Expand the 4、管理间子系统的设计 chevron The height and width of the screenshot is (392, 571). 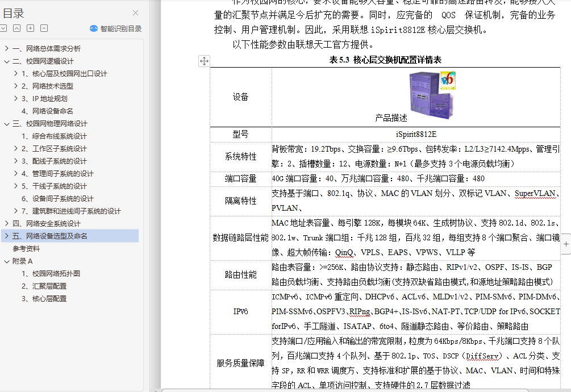coord(16,174)
